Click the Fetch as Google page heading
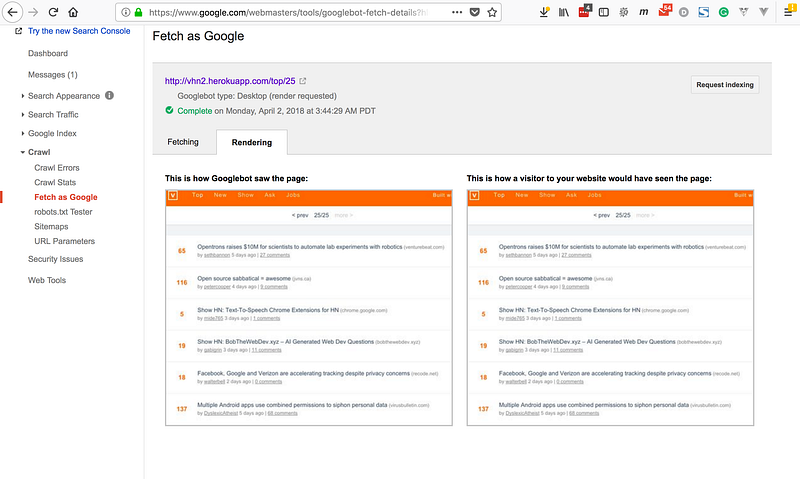Image resolution: width=800 pixels, height=479 pixels. coord(198,36)
